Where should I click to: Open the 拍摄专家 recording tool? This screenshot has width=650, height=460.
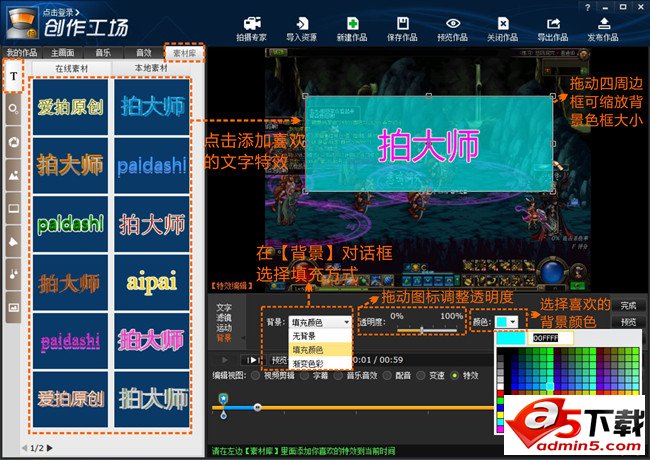point(251,29)
